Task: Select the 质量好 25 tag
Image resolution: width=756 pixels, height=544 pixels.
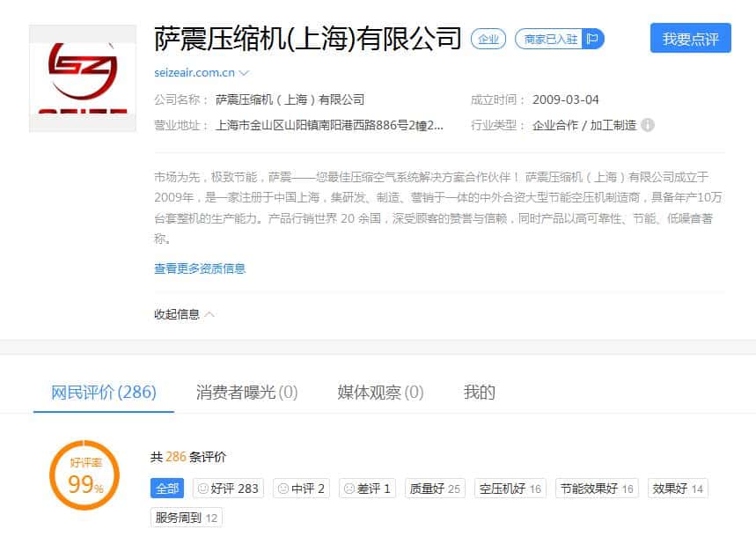Action: 435,489
